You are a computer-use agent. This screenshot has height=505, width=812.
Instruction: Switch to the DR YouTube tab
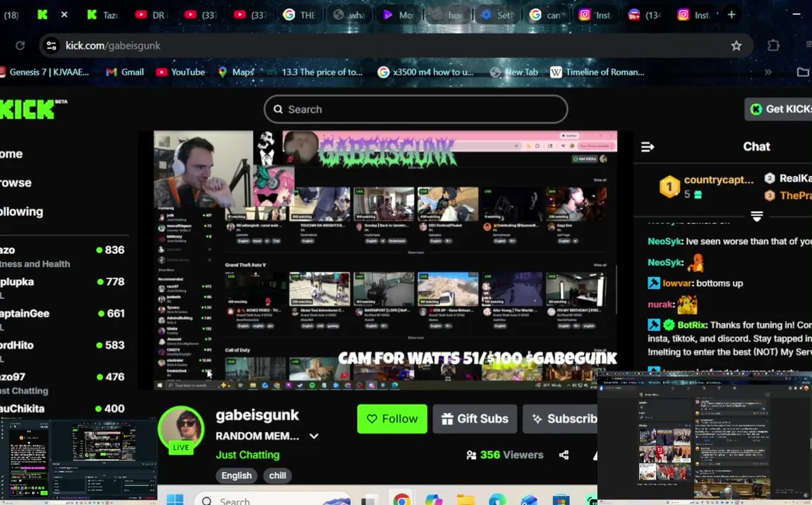point(149,15)
